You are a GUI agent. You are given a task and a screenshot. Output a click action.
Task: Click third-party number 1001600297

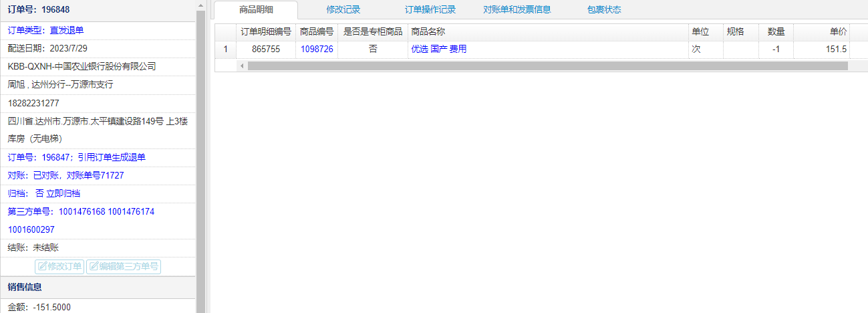click(31, 229)
